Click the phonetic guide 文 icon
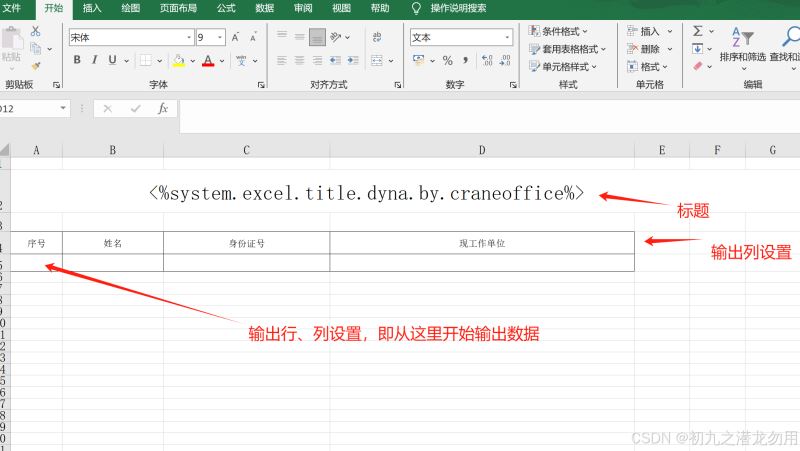800x451 pixels. 241,61
